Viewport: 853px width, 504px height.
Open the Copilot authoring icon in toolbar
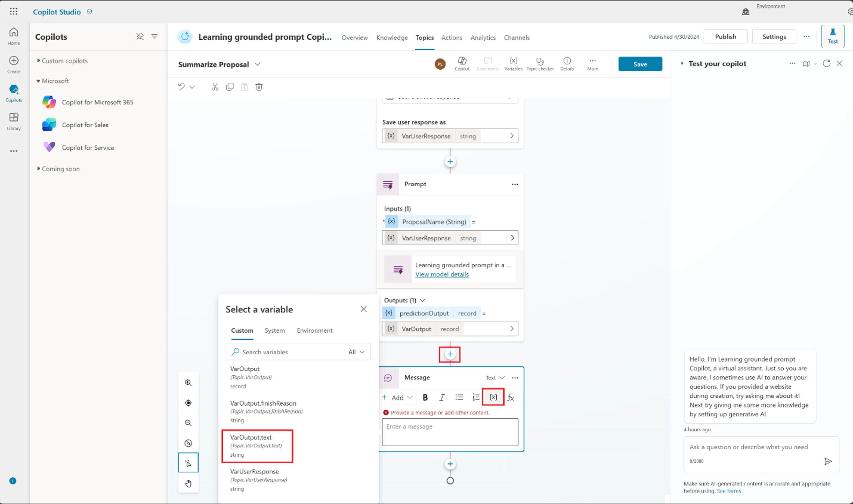[x=462, y=64]
